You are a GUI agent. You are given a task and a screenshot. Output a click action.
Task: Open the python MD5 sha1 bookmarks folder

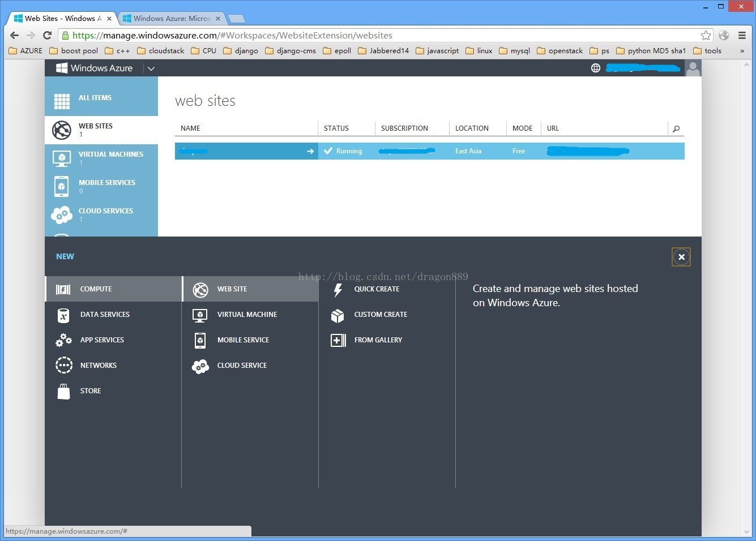[x=651, y=50]
